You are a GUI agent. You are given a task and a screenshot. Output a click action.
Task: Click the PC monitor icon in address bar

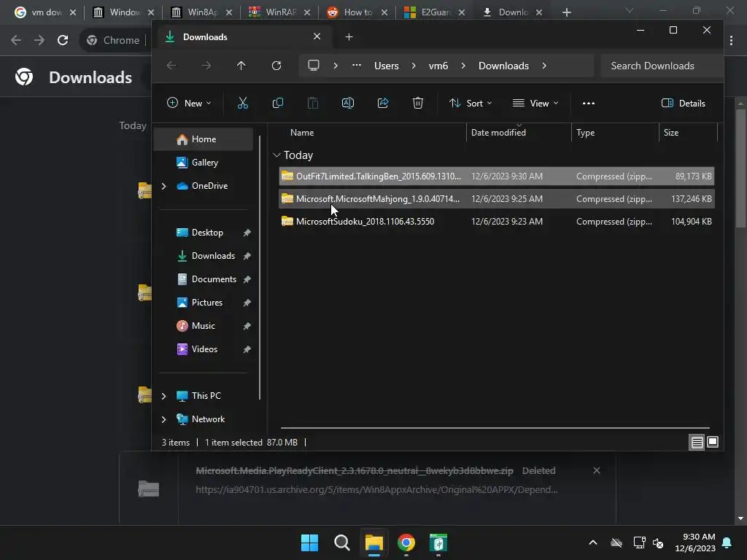click(314, 65)
